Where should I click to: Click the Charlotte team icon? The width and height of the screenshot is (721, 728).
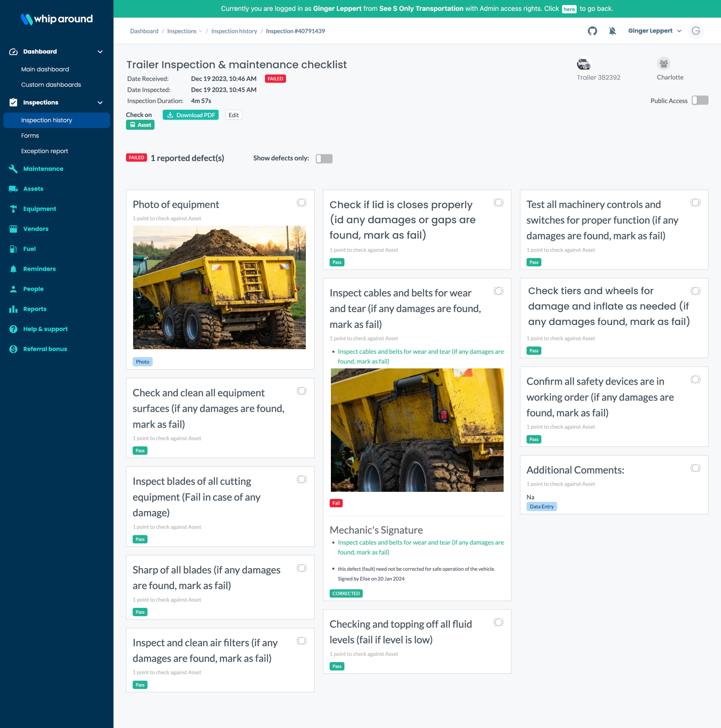pyautogui.click(x=664, y=63)
